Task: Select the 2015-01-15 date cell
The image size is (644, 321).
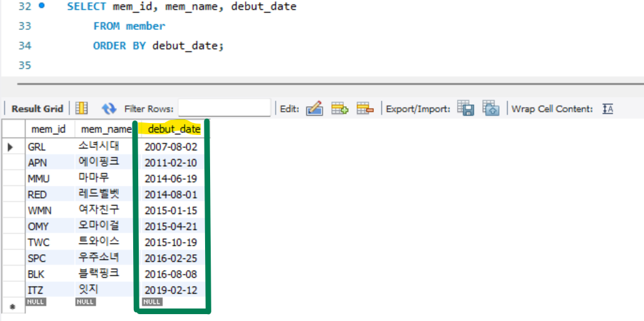Action: (x=171, y=210)
